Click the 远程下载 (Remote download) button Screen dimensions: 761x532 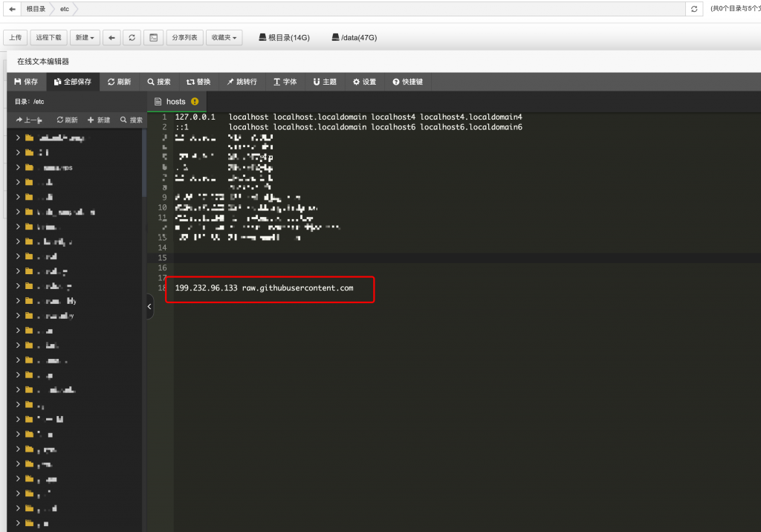coord(49,38)
